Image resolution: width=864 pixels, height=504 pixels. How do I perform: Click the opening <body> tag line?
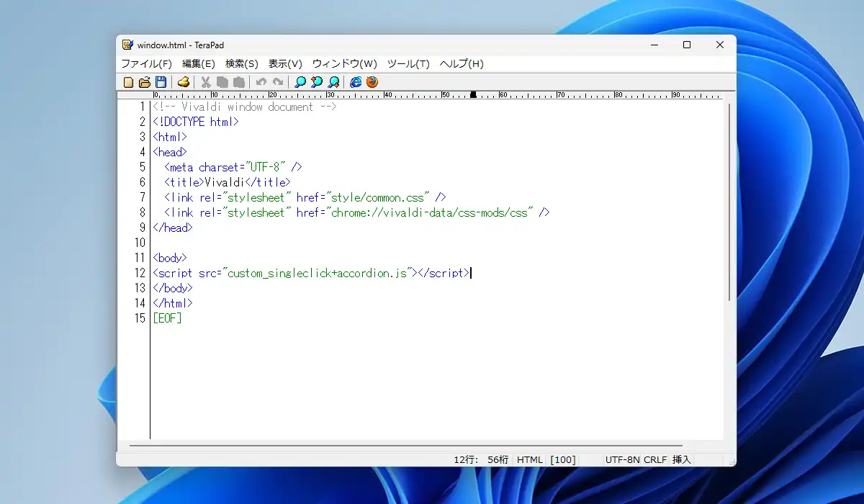[170, 258]
